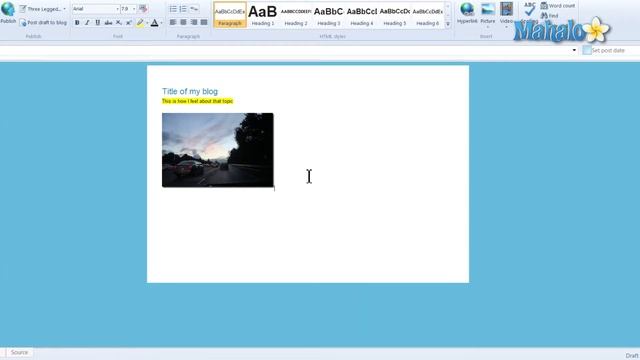
Task: Toggle bold formatting
Action: tap(77, 23)
